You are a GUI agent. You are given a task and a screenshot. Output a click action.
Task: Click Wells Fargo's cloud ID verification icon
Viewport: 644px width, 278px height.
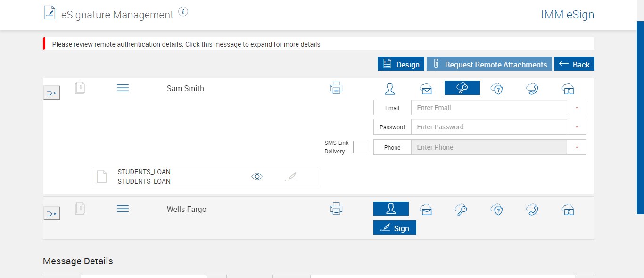(x=568, y=209)
